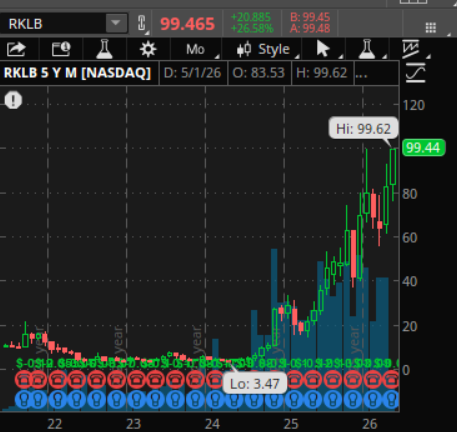The image size is (457, 432).
Task: Click the 22 year axis label
Action: tap(55, 424)
